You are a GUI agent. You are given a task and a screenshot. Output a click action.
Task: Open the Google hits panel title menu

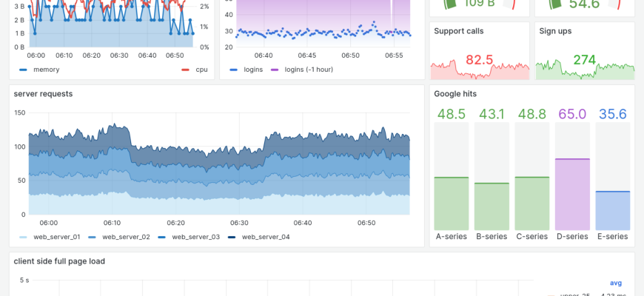455,94
